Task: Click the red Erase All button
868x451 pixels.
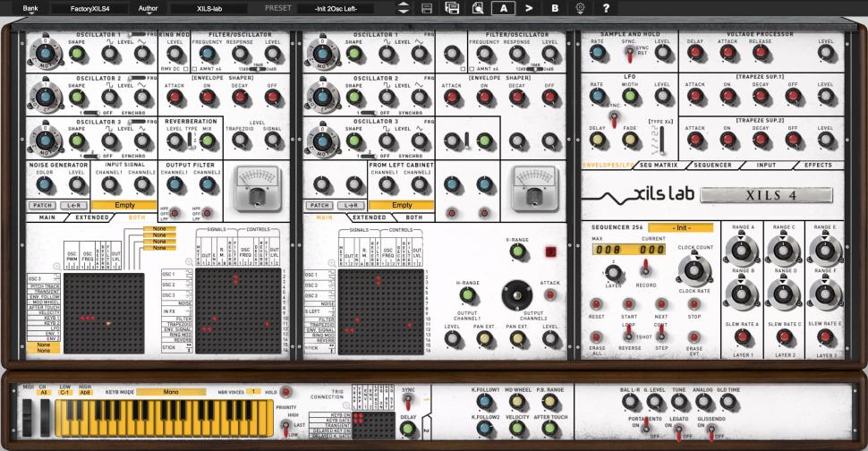Action: click(596, 336)
